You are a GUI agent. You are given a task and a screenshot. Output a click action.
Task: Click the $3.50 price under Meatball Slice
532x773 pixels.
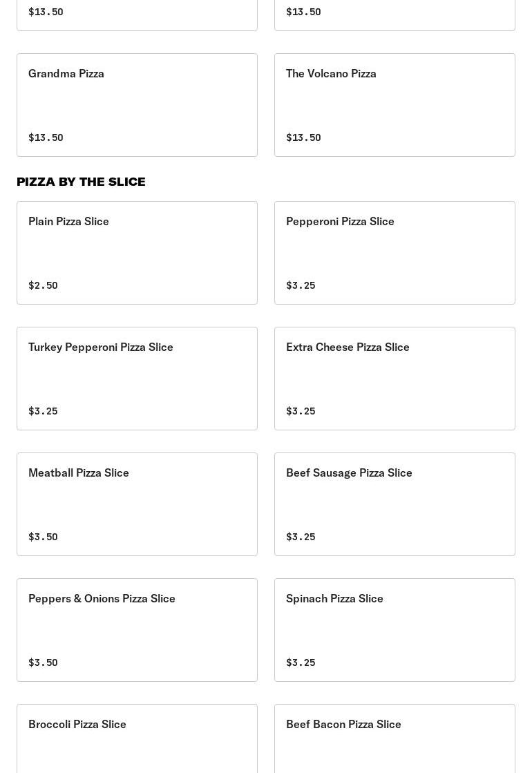click(43, 537)
